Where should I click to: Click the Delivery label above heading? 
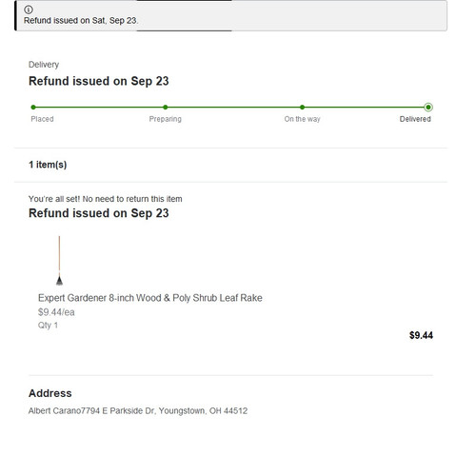[x=44, y=65]
